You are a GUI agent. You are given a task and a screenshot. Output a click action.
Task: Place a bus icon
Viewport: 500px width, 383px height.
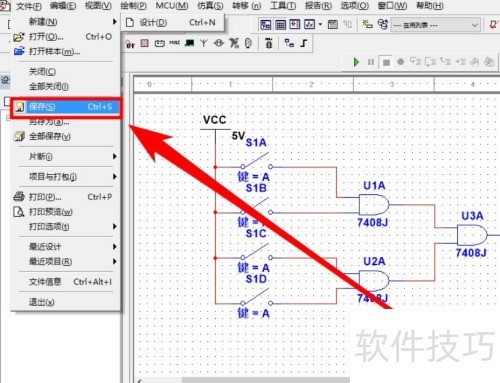coord(304,43)
